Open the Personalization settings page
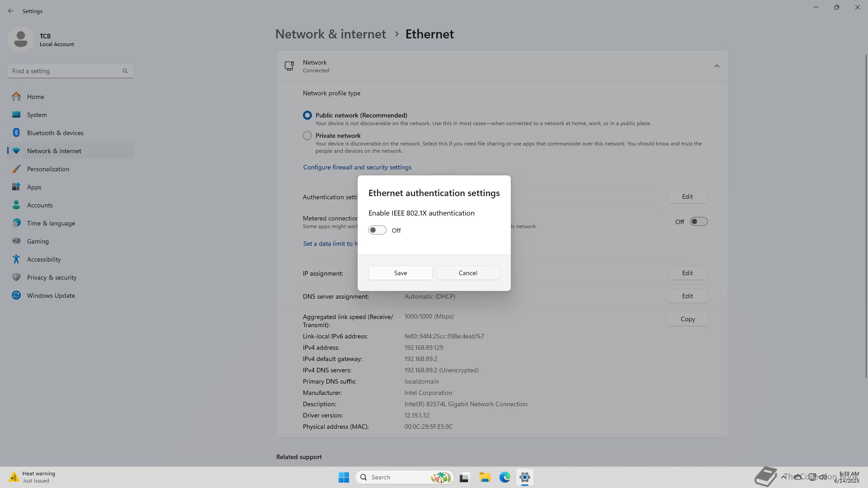This screenshot has height=488, width=868. tap(48, 169)
